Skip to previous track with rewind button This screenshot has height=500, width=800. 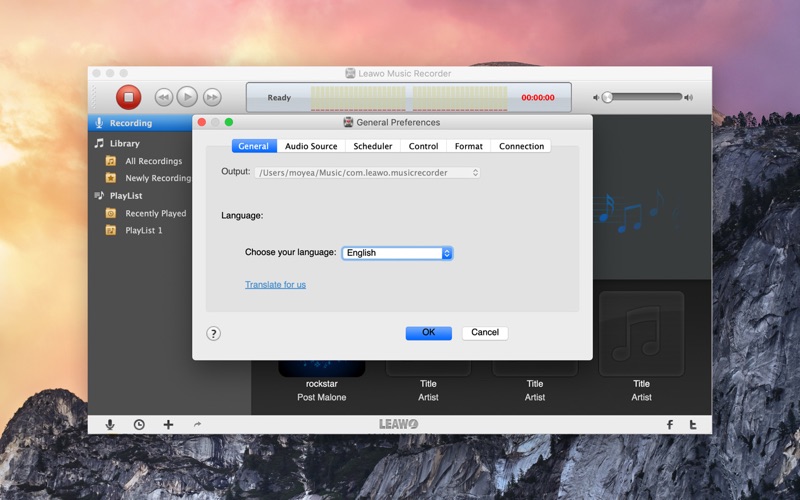(x=163, y=97)
